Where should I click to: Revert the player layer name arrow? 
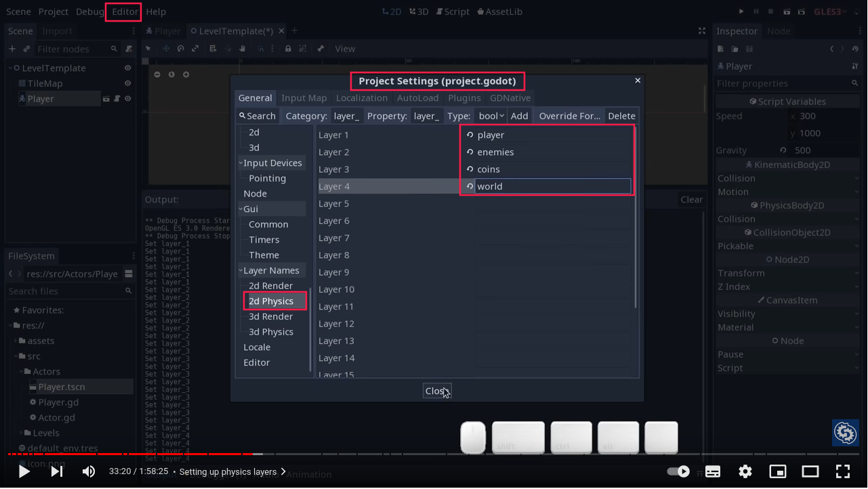(470, 135)
